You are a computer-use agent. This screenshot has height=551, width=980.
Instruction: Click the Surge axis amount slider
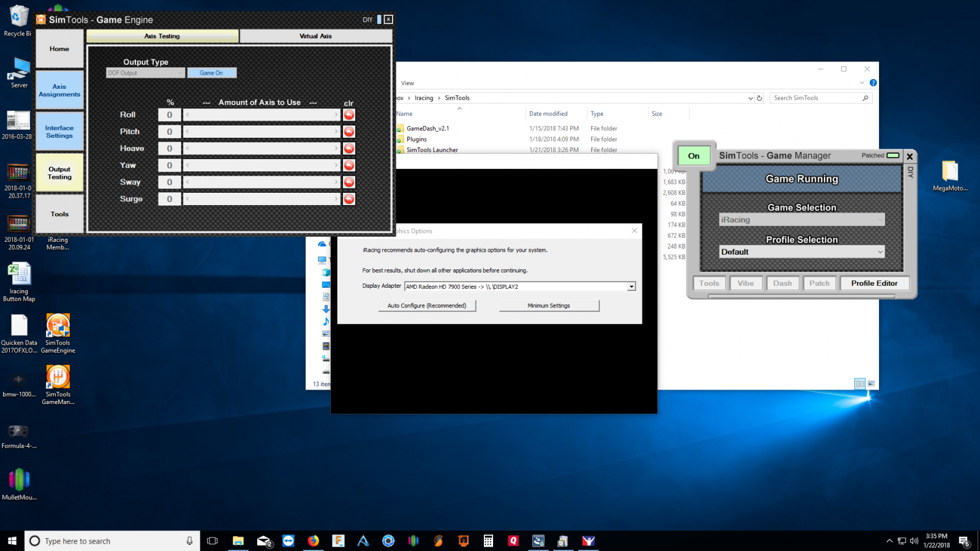[x=262, y=199]
